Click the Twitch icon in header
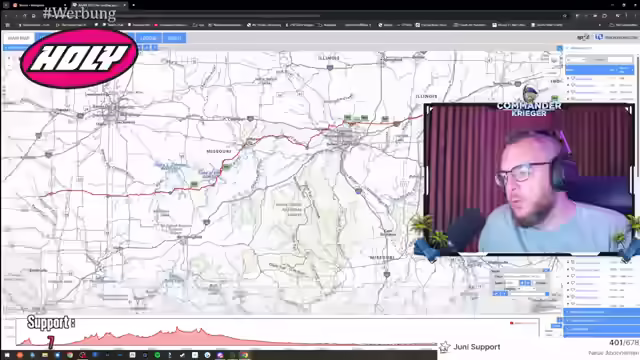 pos(599,37)
